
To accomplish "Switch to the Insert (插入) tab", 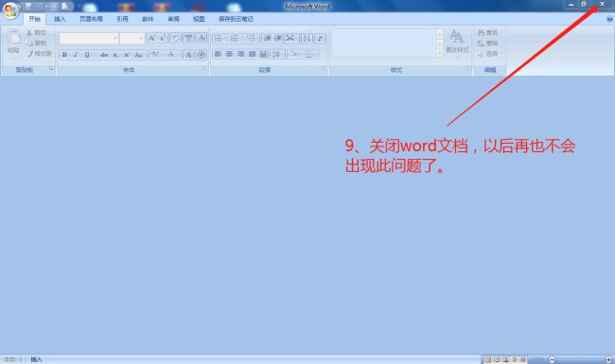I will [x=60, y=19].
